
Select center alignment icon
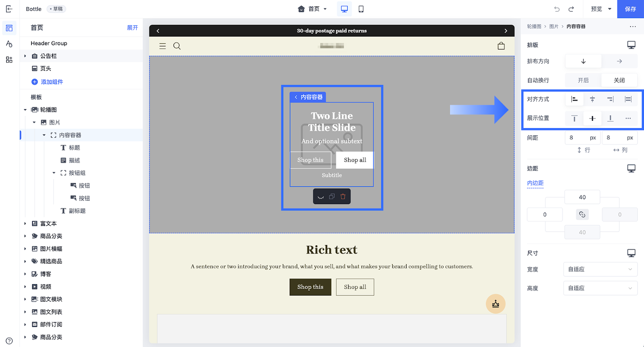[x=592, y=99]
